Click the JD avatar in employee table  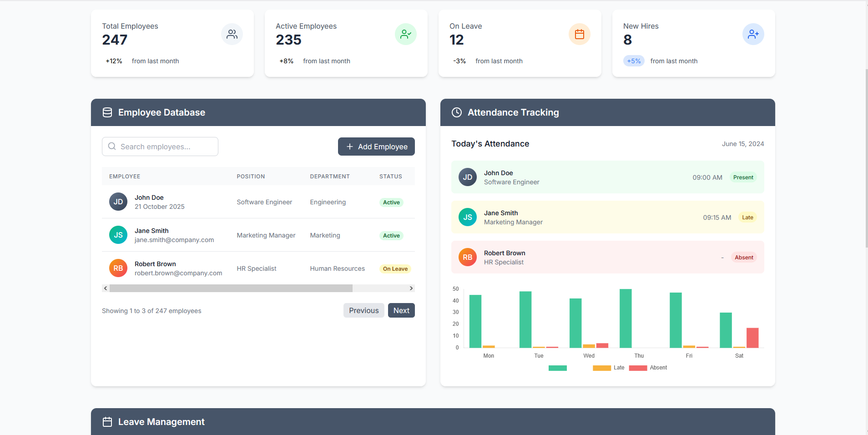(118, 202)
